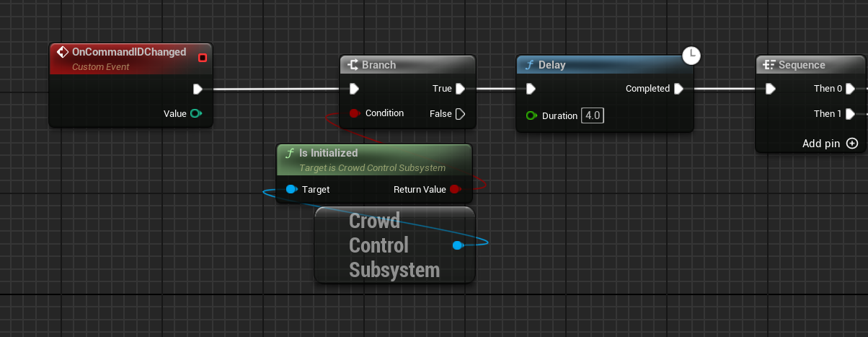
Task: Click the Delay Completed output pin
Action: tap(678, 89)
